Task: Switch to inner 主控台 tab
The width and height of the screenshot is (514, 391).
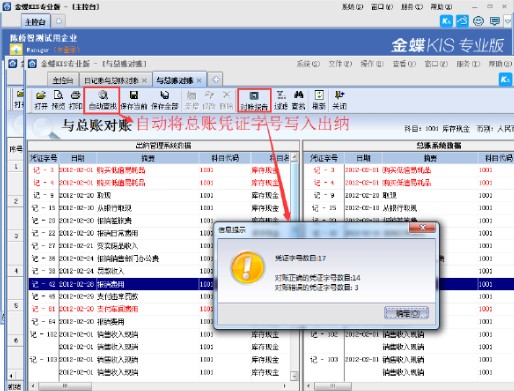Action: [63, 80]
